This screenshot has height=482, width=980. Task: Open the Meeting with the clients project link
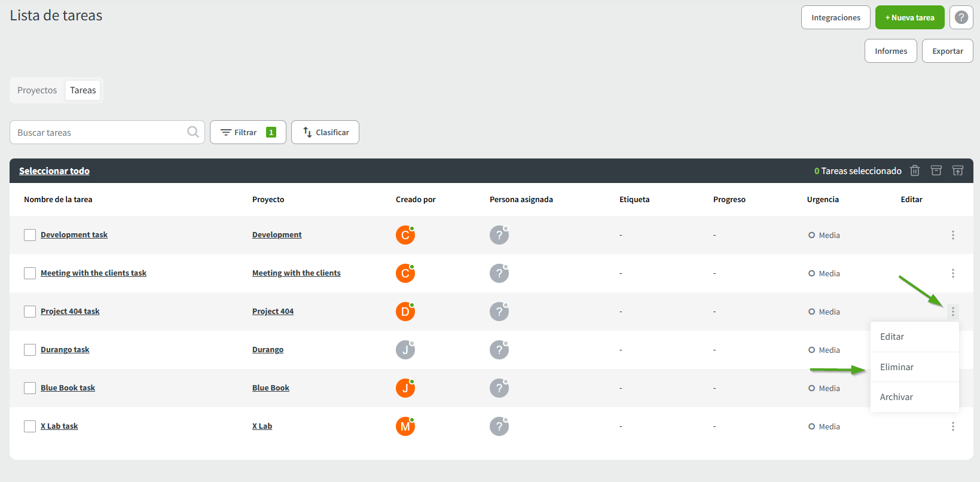(x=296, y=273)
